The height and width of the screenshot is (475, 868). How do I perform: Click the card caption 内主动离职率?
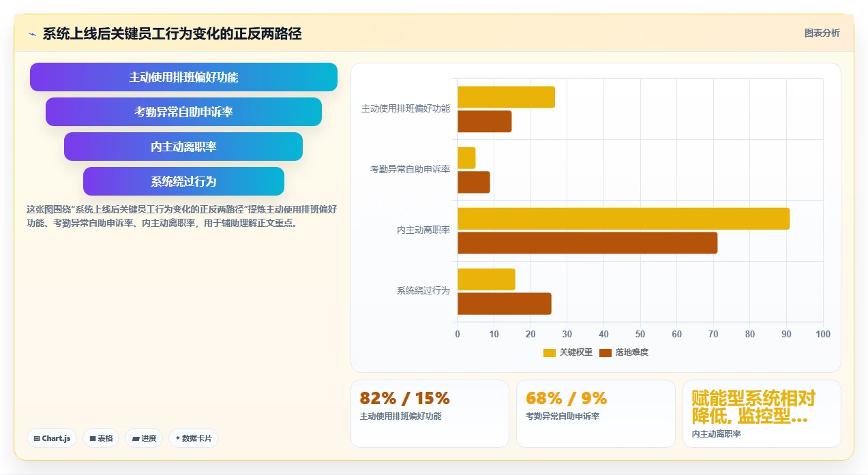pos(716,434)
